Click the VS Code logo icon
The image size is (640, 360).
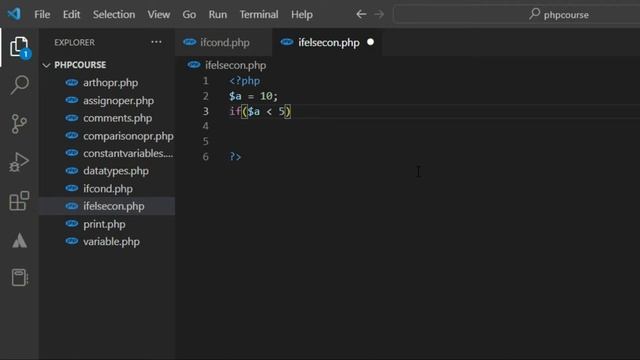14,14
